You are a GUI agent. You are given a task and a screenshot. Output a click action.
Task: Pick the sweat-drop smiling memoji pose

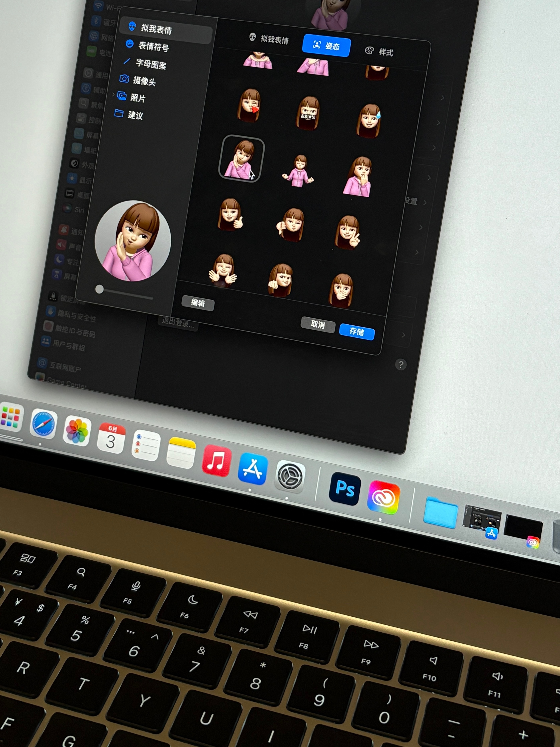[369, 121]
